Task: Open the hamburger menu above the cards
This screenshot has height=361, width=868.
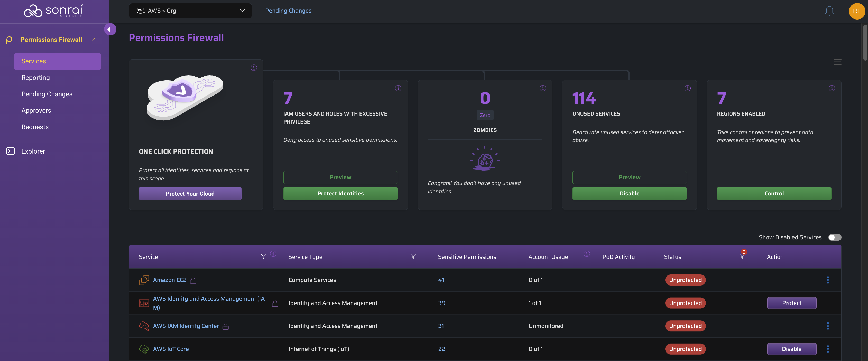Action: pyautogui.click(x=838, y=62)
